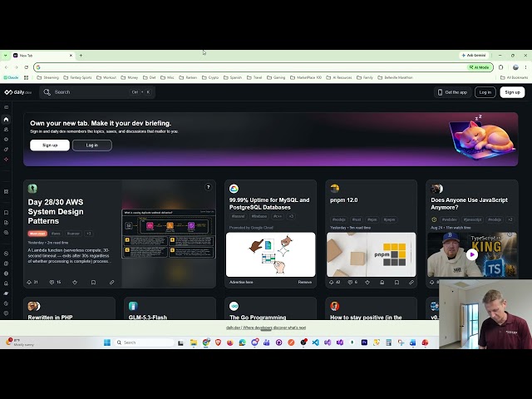Click Sign up in the purple banner
Screen dimensions: 532x399
pos(50,145)
